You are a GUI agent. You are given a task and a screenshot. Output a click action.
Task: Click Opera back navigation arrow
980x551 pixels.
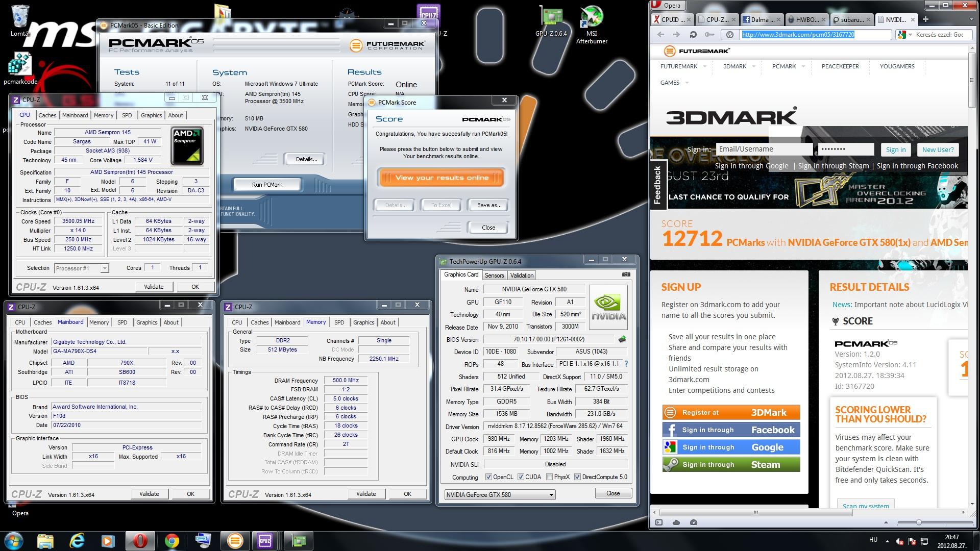click(x=661, y=35)
